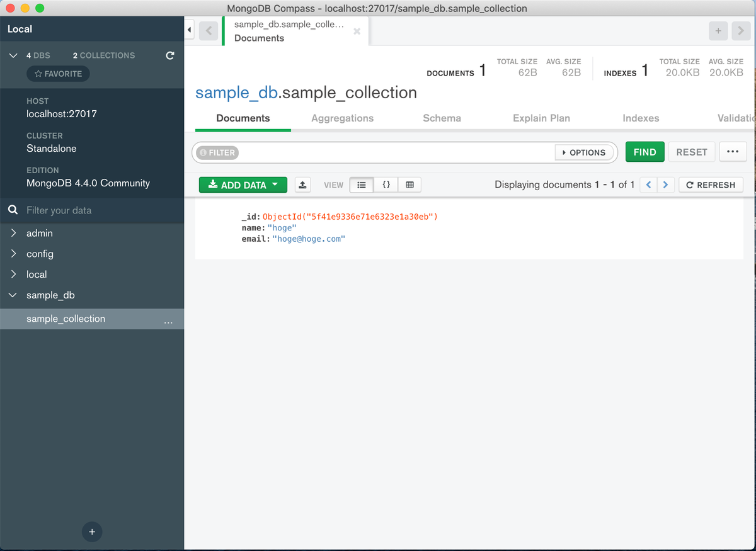Click host value localhost:27017
This screenshot has width=756, height=551.
click(62, 114)
